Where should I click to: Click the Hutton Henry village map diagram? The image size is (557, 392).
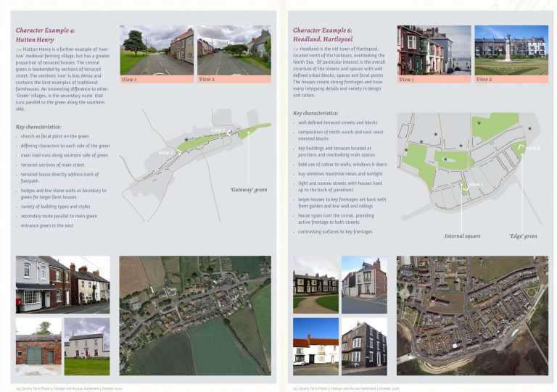[195, 165]
